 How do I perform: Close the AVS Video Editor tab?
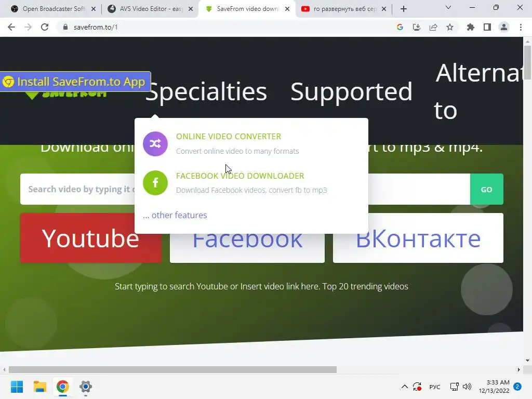click(x=191, y=9)
